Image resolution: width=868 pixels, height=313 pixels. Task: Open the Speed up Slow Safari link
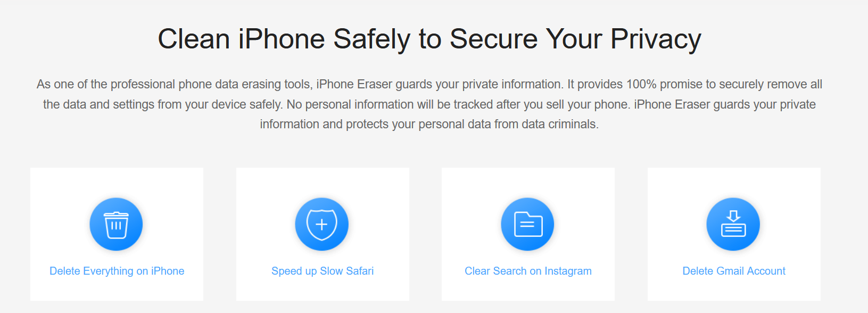tap(323, 271)
